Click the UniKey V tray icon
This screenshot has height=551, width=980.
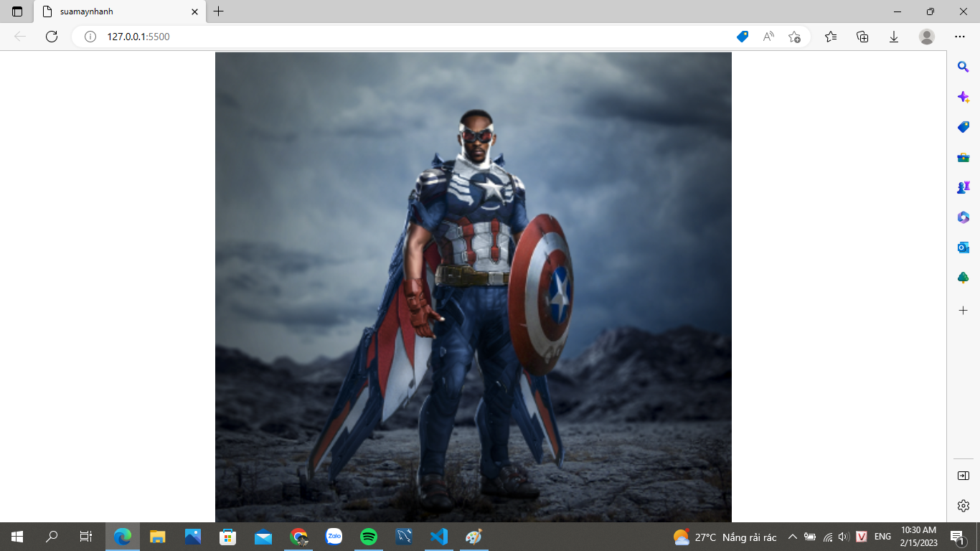click(x=862, y=537)
